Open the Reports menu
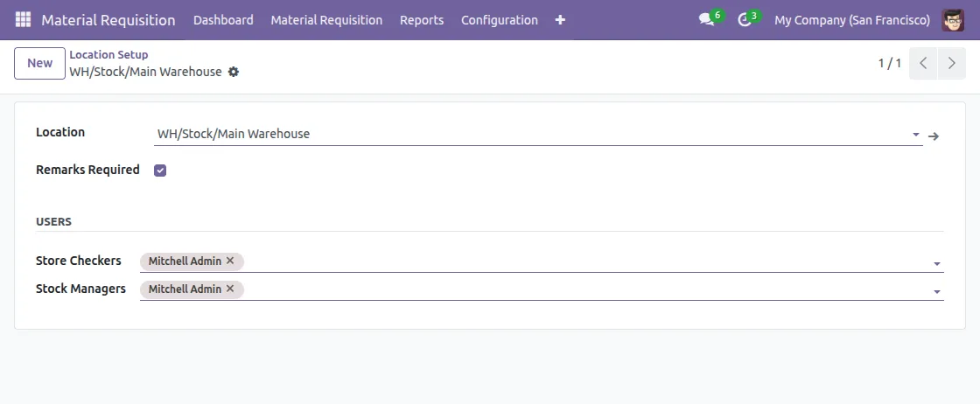This screenshot has width=980, height=404. coord(422,19)
